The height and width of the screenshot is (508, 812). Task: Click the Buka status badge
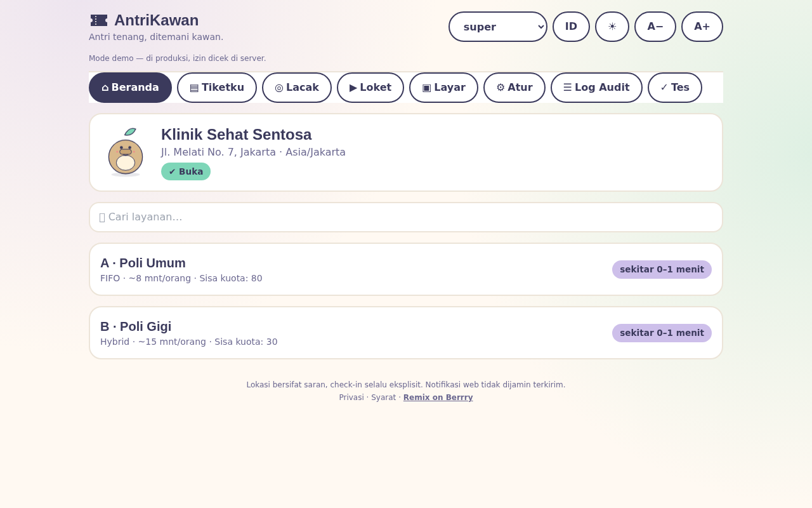[186, 171]
